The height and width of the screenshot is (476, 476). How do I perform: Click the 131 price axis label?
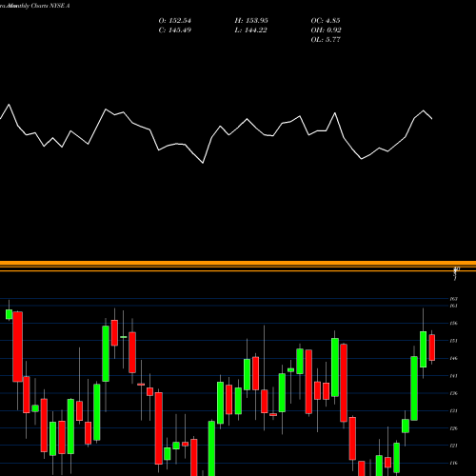pos(454,410)
